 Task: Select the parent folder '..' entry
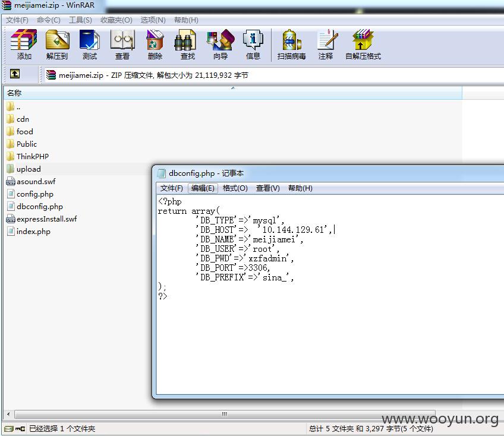coord(18,107)
